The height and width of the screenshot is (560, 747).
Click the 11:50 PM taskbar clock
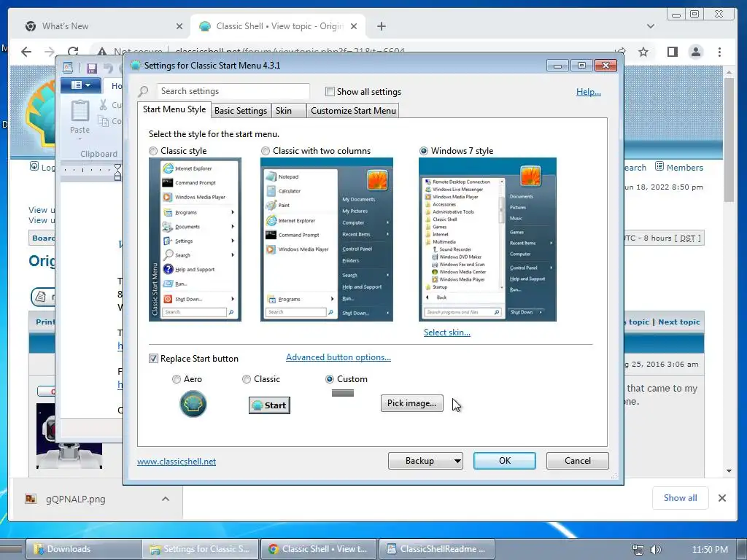[x=710, y=550]
